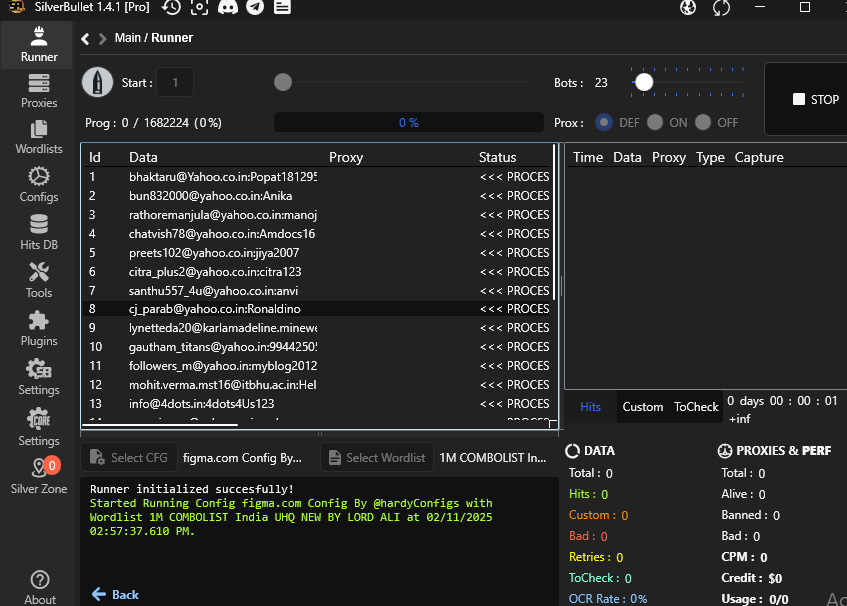Open Silver Zone from the sidebar
This screenshot has height=606, width=847.
coord(39,475)
